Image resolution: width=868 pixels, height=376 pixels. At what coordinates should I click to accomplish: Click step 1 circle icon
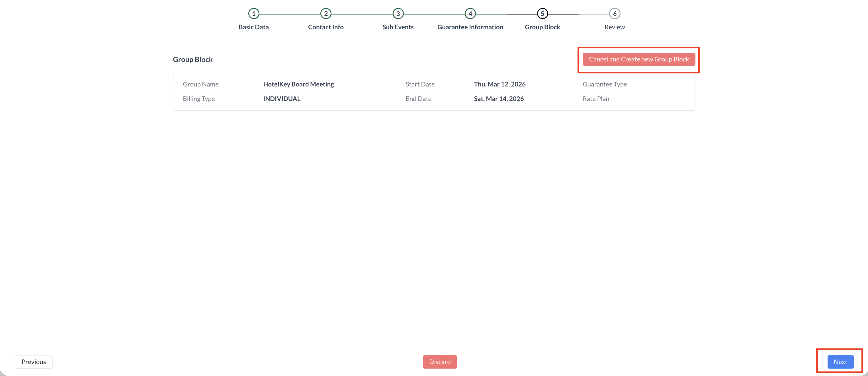coord(253,14)
